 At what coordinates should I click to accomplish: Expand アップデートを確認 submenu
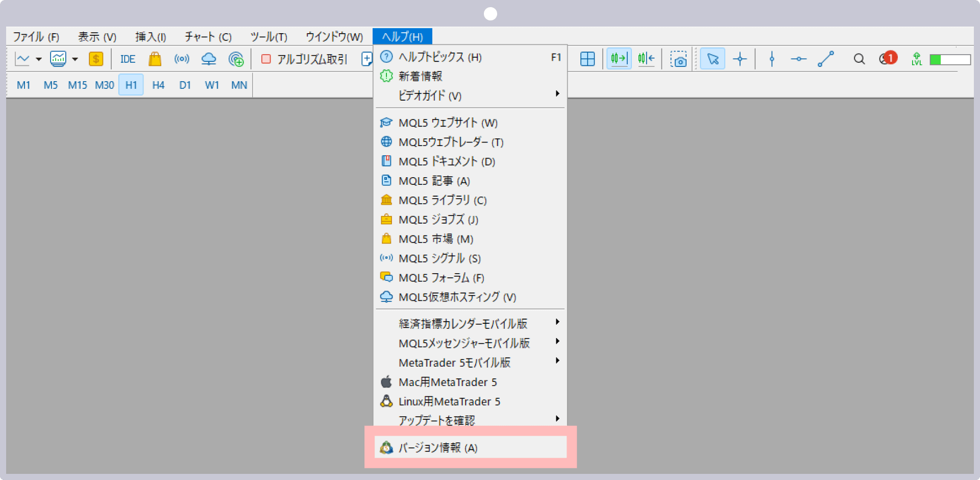point(470,420)
